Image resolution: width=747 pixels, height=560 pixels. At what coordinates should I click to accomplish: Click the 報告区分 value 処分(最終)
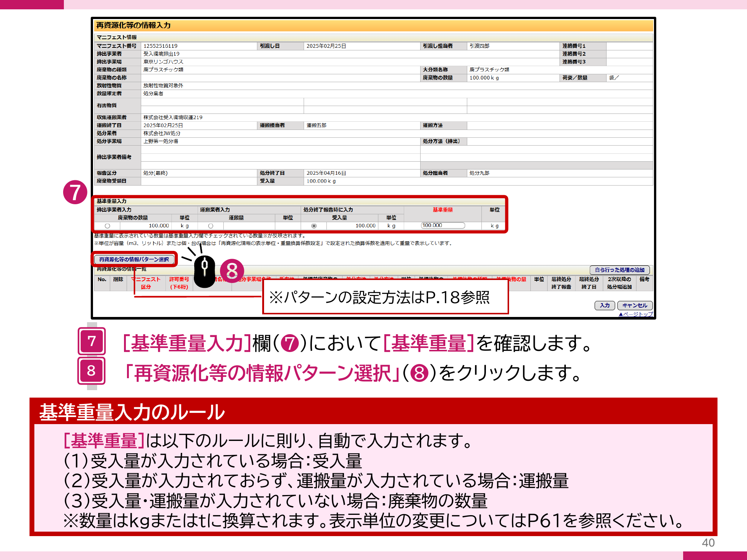tap(155, 173)
